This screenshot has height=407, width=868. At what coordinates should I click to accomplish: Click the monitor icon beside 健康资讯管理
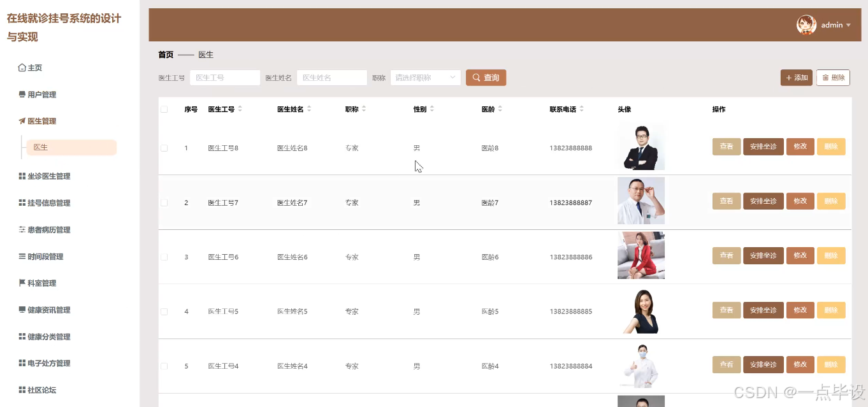click(22, 310)
